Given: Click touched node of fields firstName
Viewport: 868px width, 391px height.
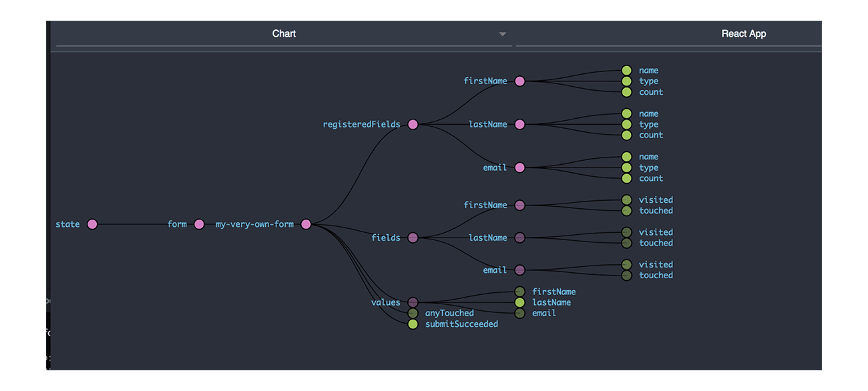Looking at the screenshot, I should 626,210.
